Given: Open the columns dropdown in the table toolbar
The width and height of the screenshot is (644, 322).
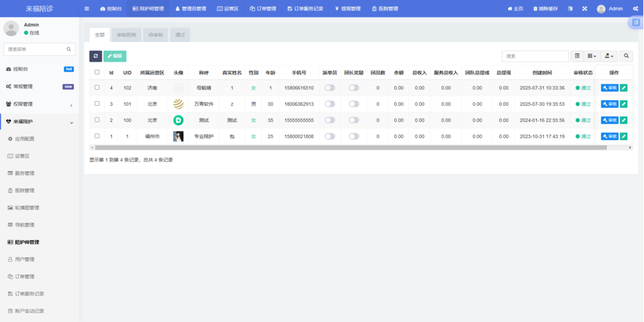Looking at the screenshot, I should 592,56.
